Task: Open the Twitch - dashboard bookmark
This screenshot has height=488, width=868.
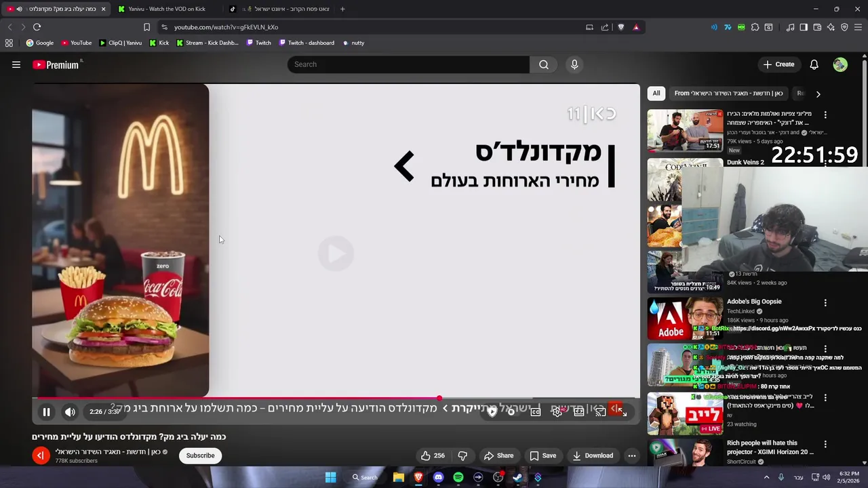Action: point(307,43)
